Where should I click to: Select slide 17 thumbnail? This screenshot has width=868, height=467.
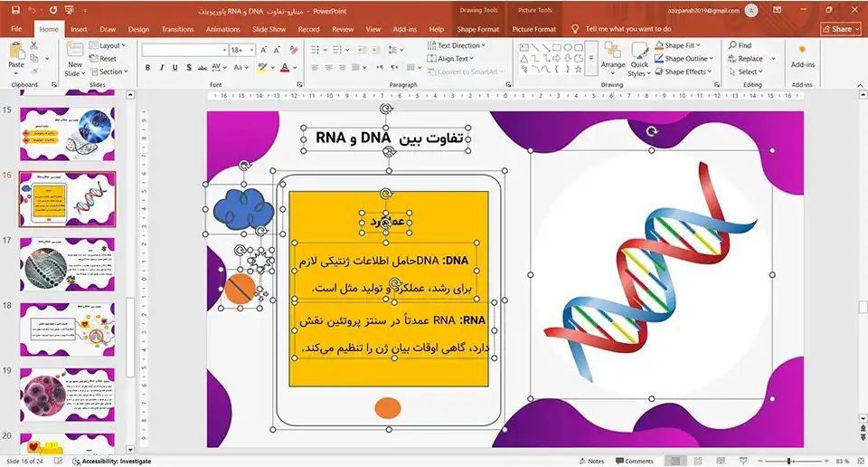click(x=68, y=264)
